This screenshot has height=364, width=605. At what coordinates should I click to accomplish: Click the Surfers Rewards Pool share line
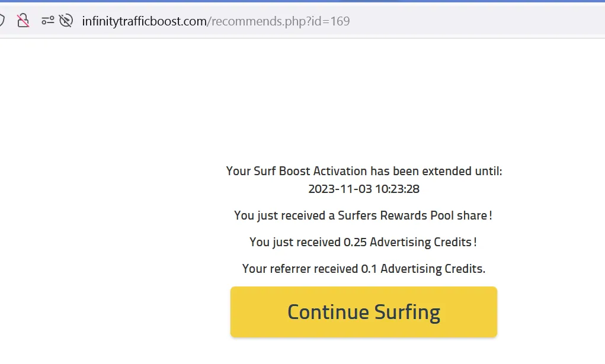(x=363, y=215)
